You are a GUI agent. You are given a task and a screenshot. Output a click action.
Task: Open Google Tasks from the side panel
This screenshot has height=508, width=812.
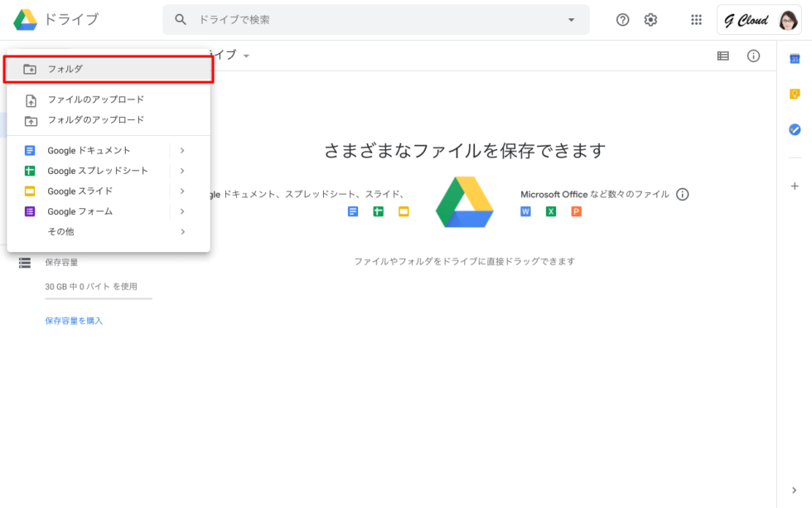pyautogui.click(x=795, y=129)
